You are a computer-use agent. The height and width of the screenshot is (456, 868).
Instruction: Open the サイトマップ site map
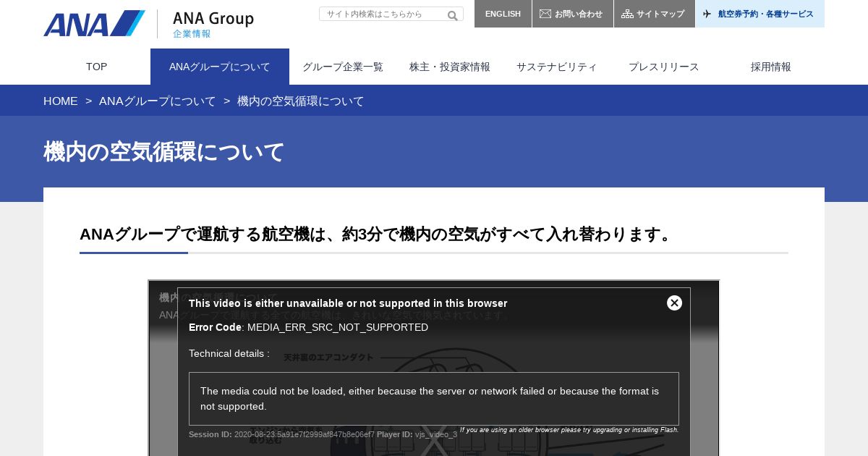pos(655,14)
